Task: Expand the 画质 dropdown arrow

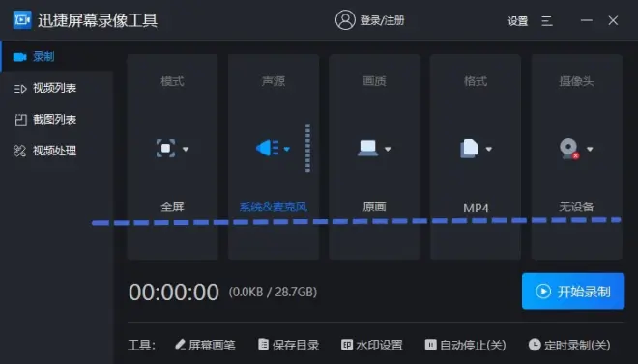Action: (388, 149)
